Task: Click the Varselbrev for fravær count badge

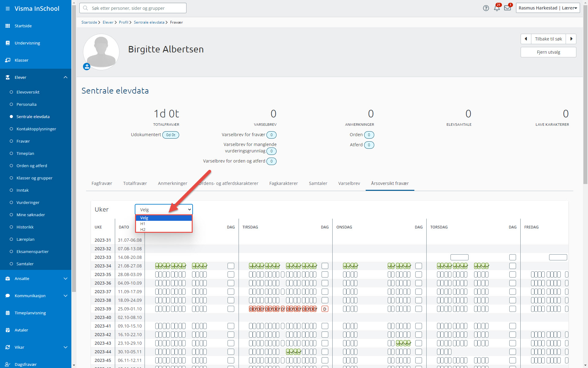Action: click(x=271, y=135)
